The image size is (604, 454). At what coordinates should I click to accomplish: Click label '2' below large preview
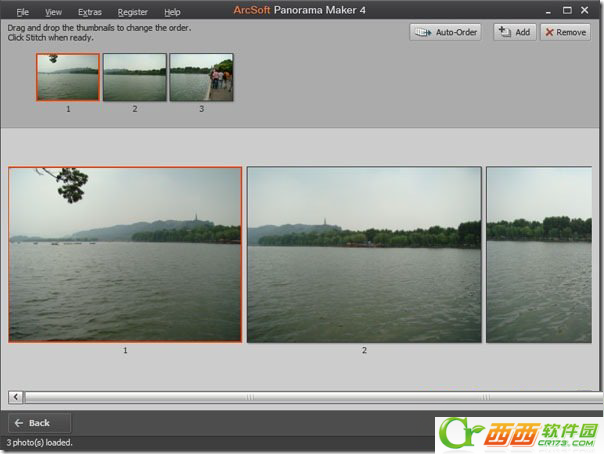[364, 350]
